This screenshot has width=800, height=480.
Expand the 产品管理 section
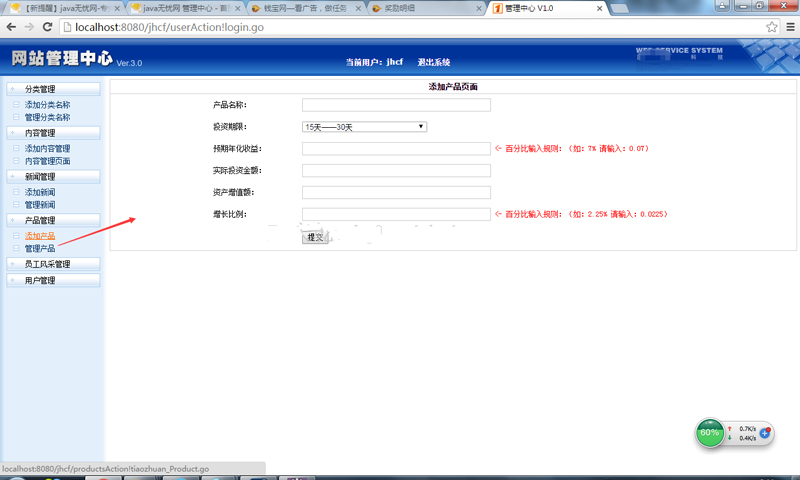coord(53,220)
